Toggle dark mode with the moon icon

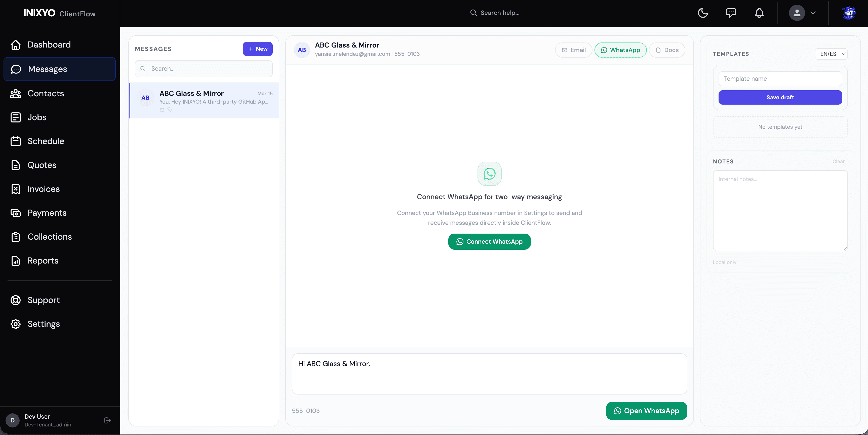(x=703, y=13)
